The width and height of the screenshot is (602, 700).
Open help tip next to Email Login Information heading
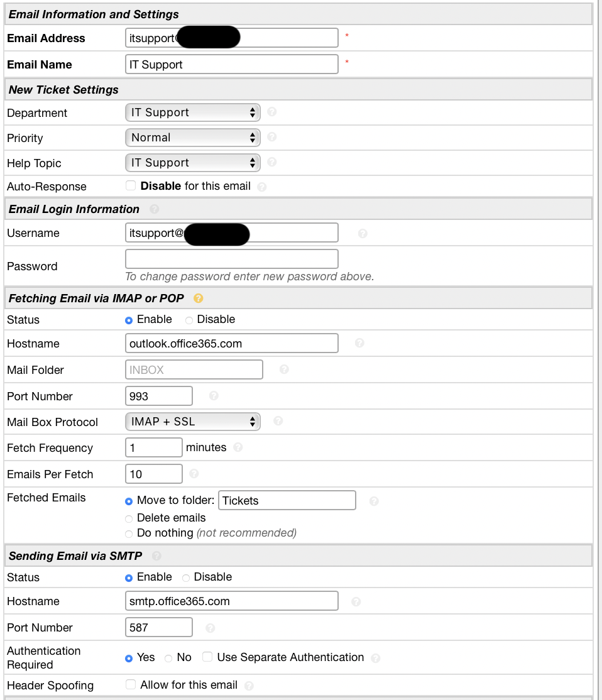[155, 209]
